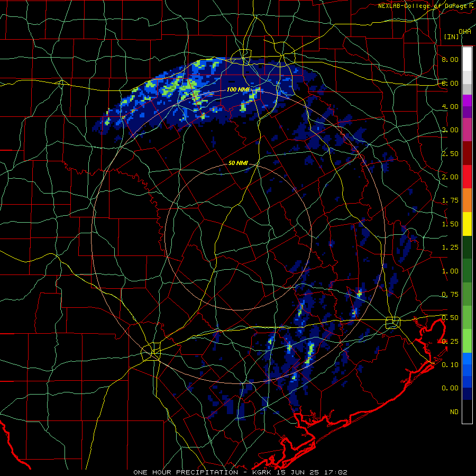The height and width of the screenshot is (476, 476).
Task: Click the 6.00 legend value
Action: (x=450, y=83)
